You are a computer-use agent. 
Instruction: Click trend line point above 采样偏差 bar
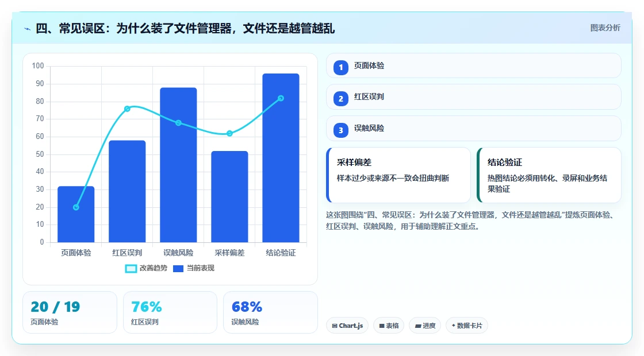229,133
